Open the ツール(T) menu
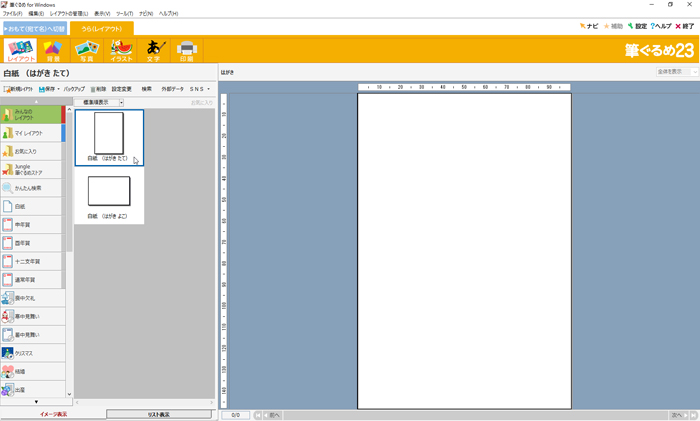This screenshot has width=700, height=421. click(x=124, y=14)
